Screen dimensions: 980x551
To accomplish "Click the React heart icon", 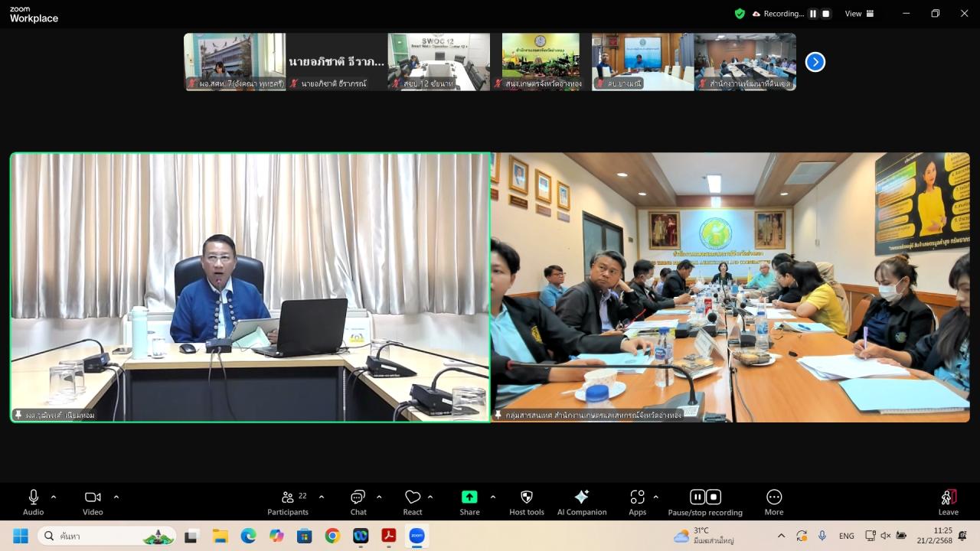I will point(413,502).
